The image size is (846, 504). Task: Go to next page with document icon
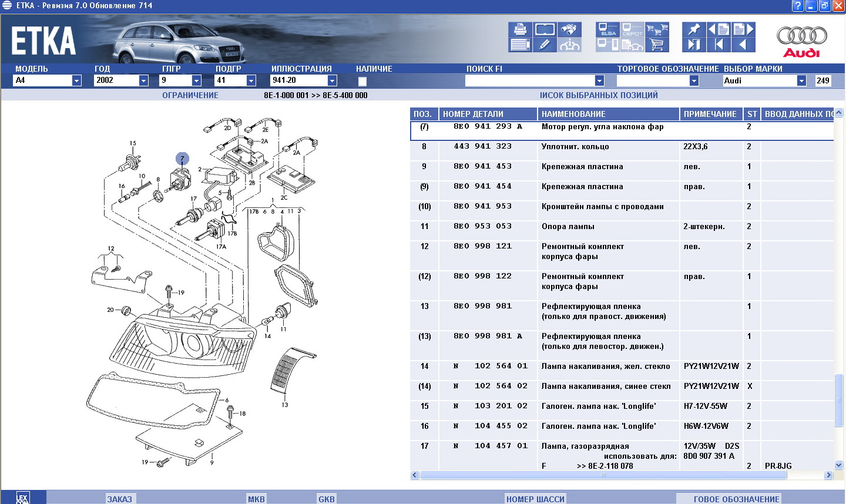click(x=743, y=29)
